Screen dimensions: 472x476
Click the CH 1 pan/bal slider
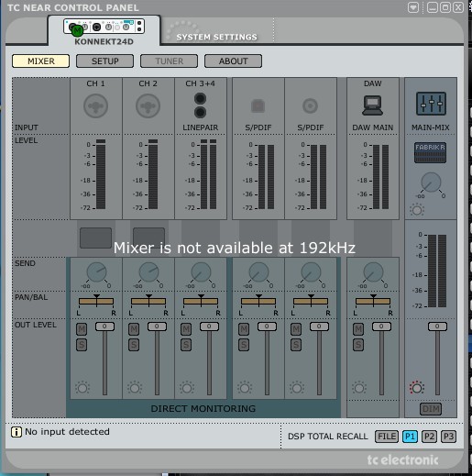(96, 301)
